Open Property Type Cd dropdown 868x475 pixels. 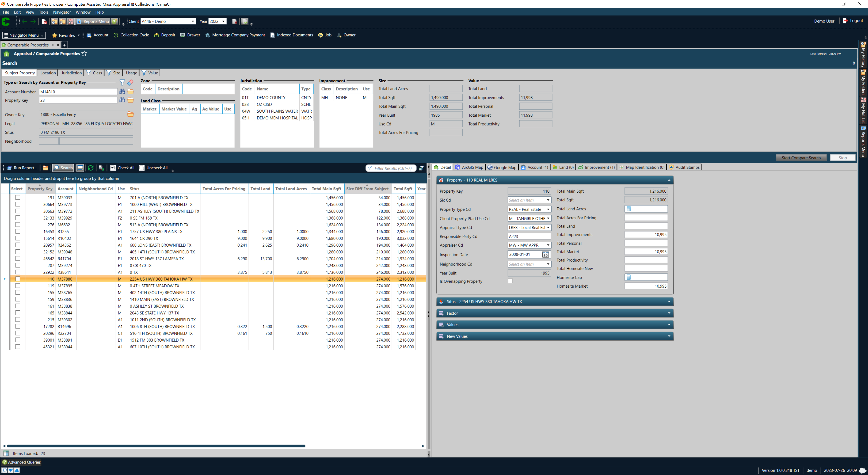pyautogui.click(x=529, y=209)
